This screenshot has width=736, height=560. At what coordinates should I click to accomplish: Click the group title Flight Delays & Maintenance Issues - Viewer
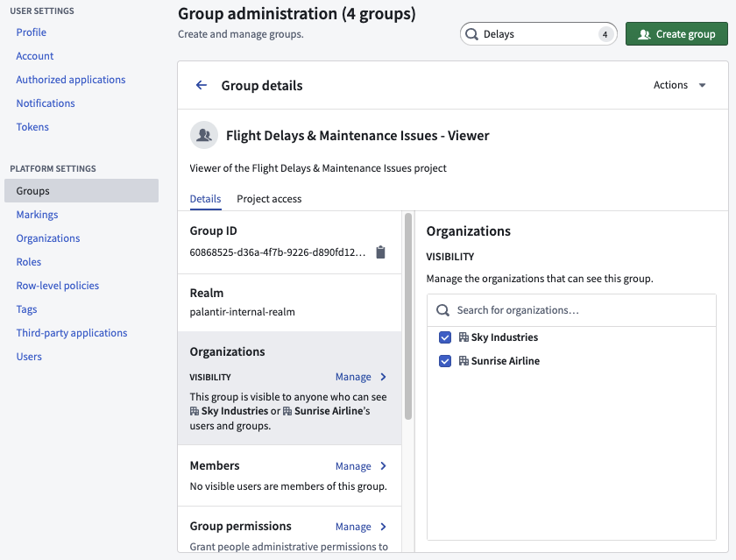(357, 135)
